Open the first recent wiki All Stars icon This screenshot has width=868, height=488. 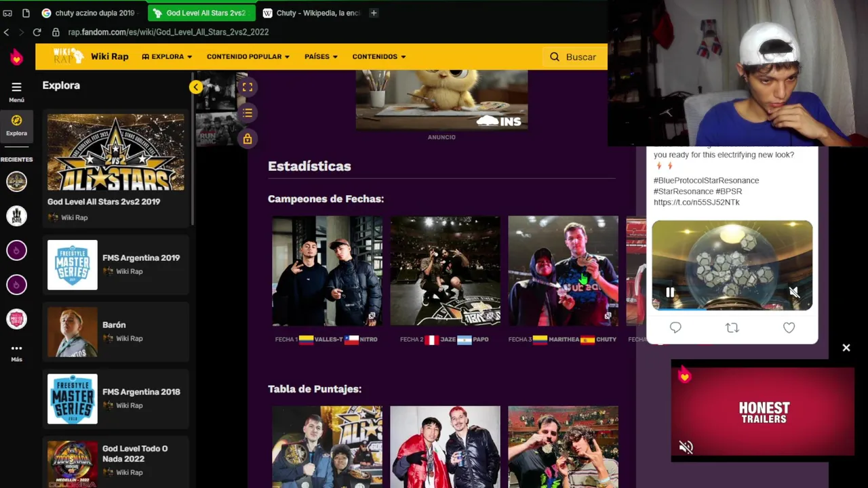coord(16,182)
